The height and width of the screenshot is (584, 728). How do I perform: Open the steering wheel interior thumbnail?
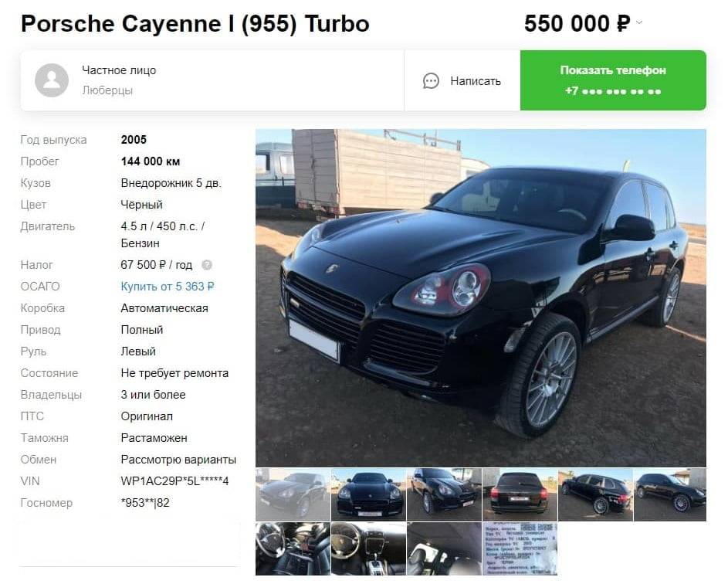(x=293, y=548)
